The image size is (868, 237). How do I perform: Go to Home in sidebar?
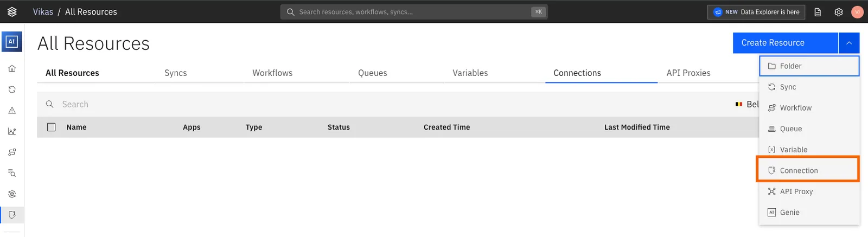click(x=12, y=68)
